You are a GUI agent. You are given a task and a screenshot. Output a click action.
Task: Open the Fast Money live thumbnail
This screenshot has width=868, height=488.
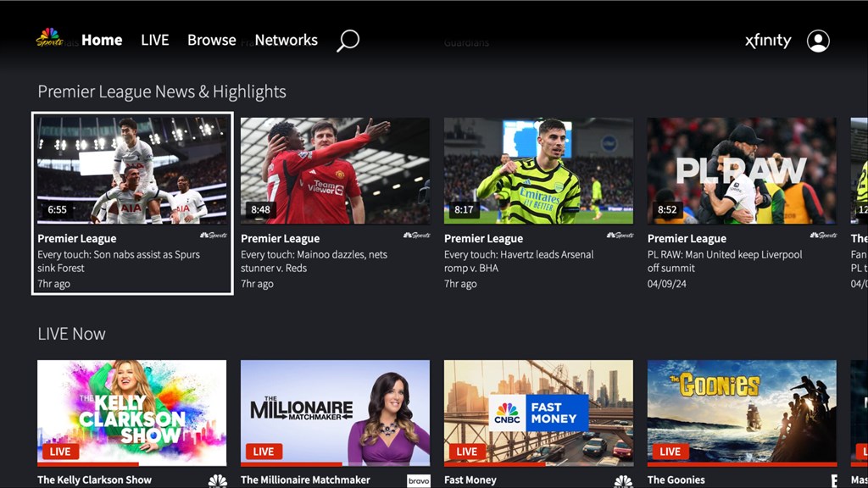coord(538,413)
